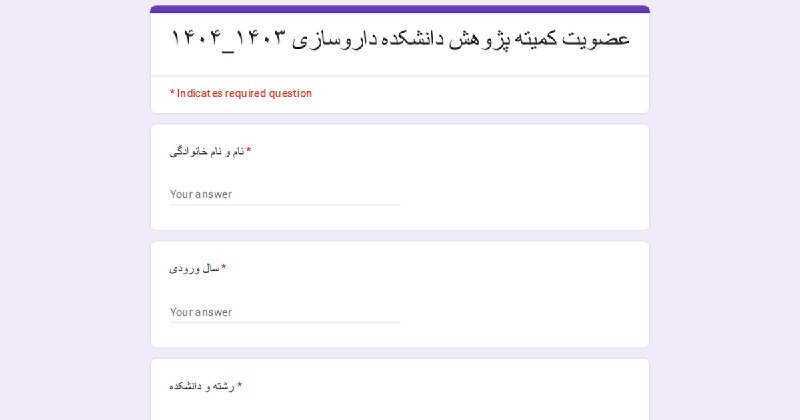Click the red asterisk beside 'سال ورودی'
The image size is (800, 420).
(223, 267)
